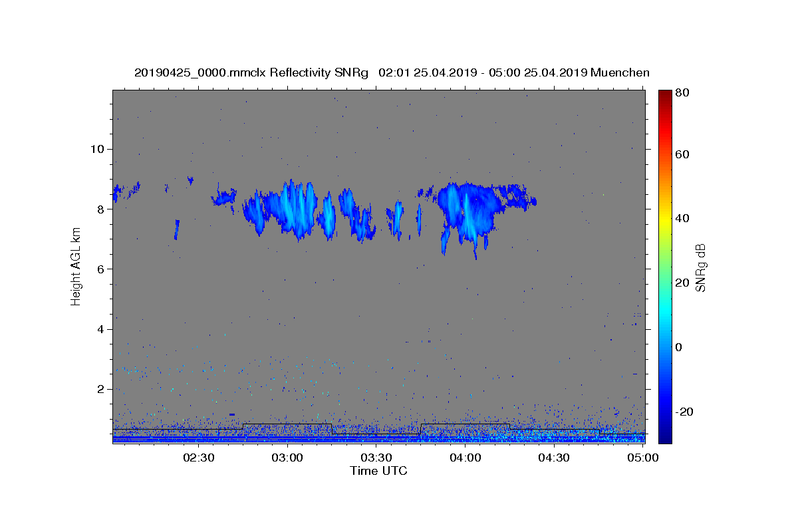Click the colorbar value label 20
Viewport: 798px width, 532px height.
click(682, 283)
